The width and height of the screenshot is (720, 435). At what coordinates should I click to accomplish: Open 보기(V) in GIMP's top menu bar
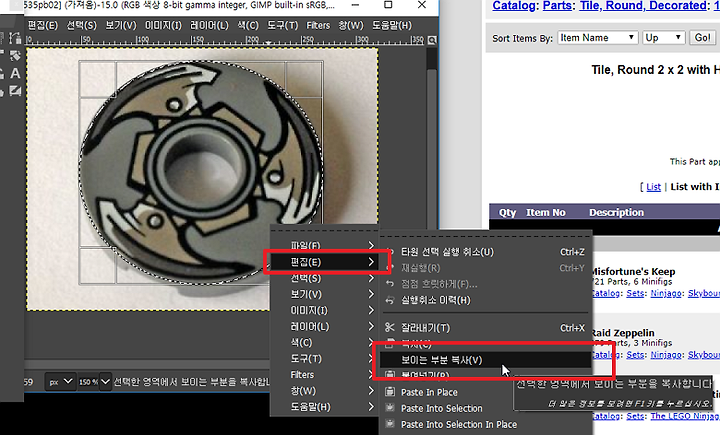[121, 25]
